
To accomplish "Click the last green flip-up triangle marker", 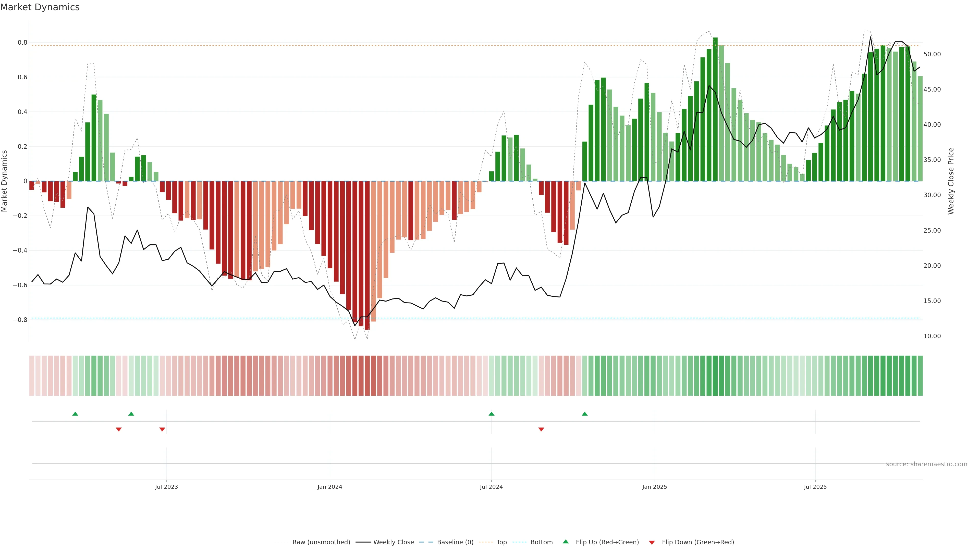I will point(585,414).
